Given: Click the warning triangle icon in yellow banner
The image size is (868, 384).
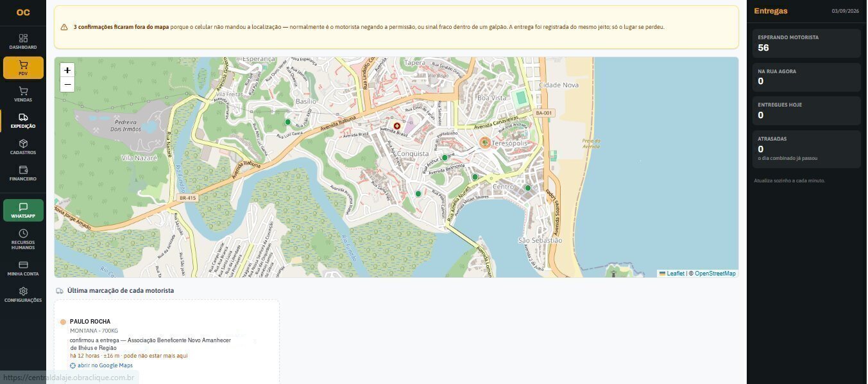Looking at the screenshot, I should [64, 28].
